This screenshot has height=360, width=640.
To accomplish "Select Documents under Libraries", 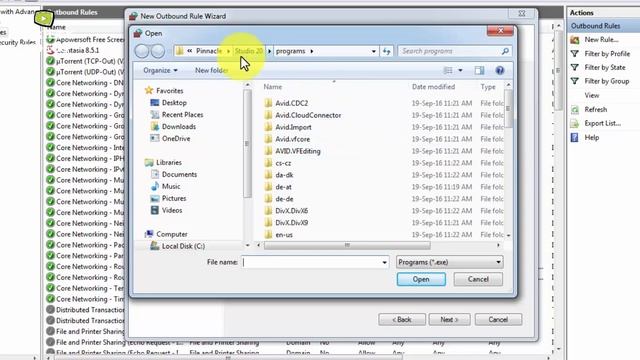I will [179, 174].
